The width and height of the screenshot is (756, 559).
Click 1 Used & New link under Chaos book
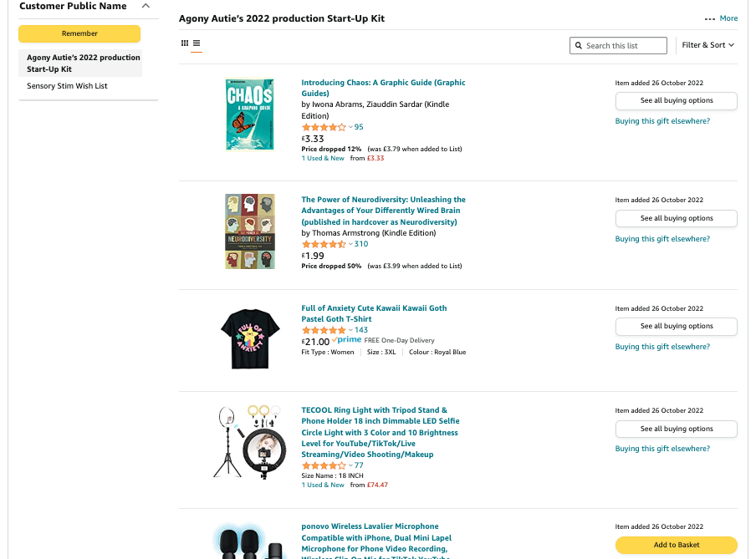(x=323, y=158)
